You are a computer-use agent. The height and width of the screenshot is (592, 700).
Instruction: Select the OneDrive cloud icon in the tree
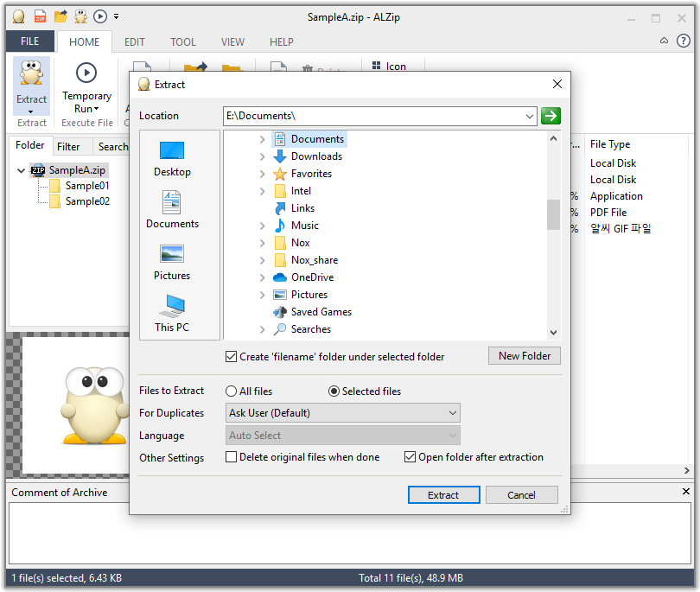coord(280,277)
